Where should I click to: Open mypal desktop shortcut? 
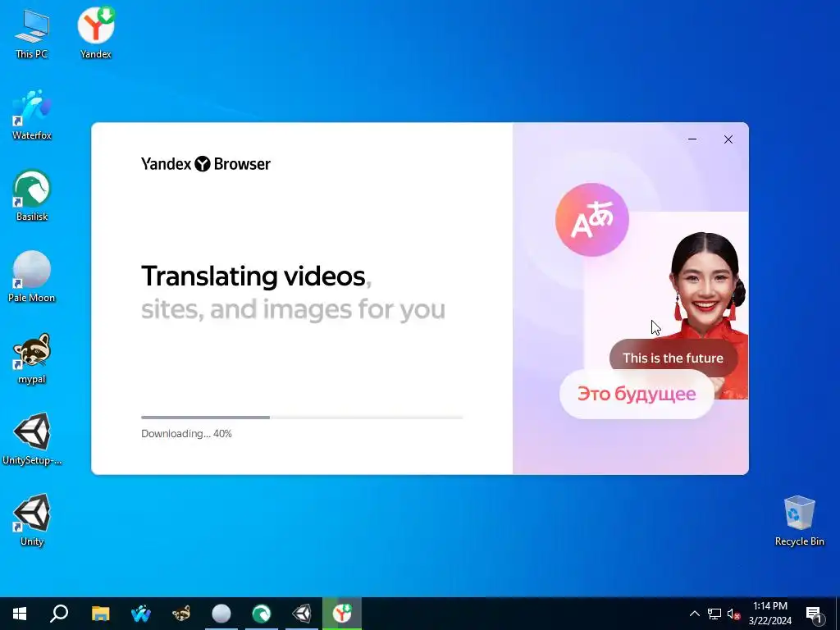point(32,358)
